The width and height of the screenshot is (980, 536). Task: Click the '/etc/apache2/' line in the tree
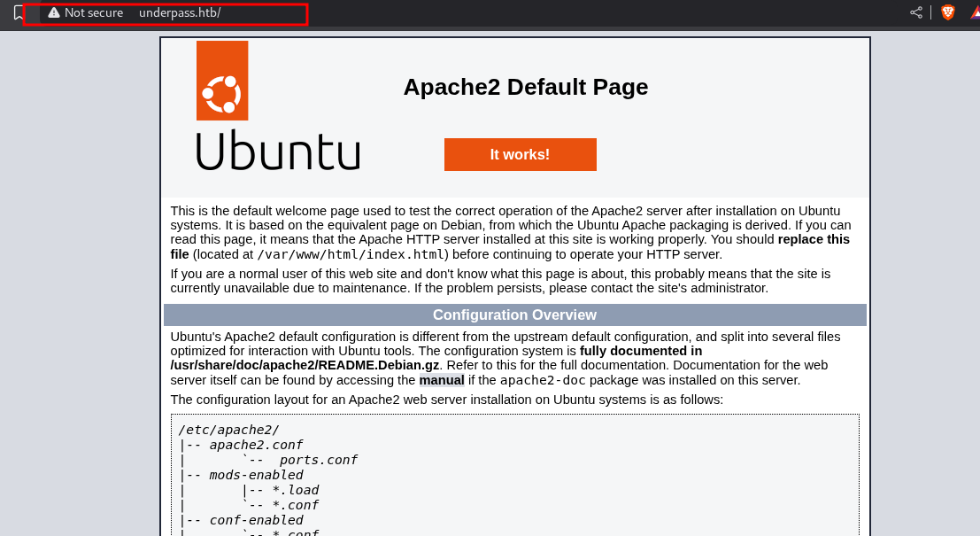[228, 431]
